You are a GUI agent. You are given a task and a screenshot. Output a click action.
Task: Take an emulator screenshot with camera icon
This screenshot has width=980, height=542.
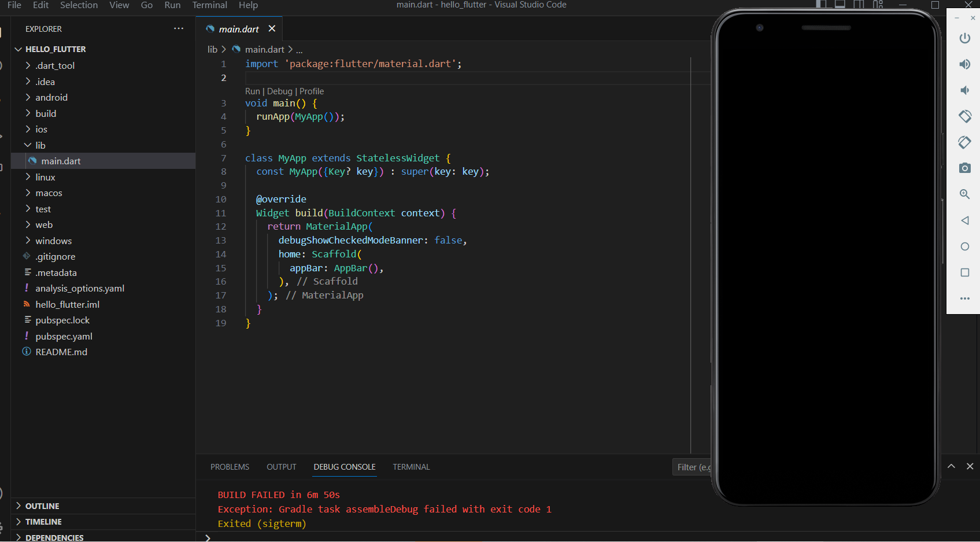(x=964, y=168)
